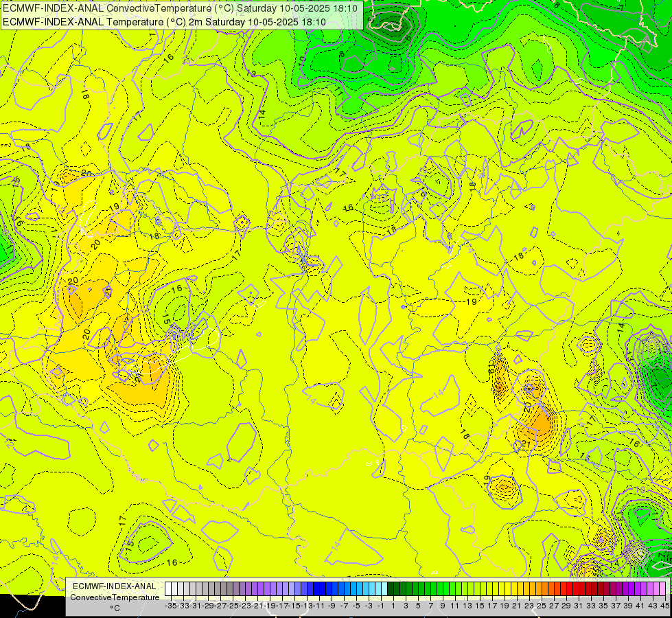Select the first white swatch of the legend
This screenshot has height=618, width=672.
coord(168,589)
